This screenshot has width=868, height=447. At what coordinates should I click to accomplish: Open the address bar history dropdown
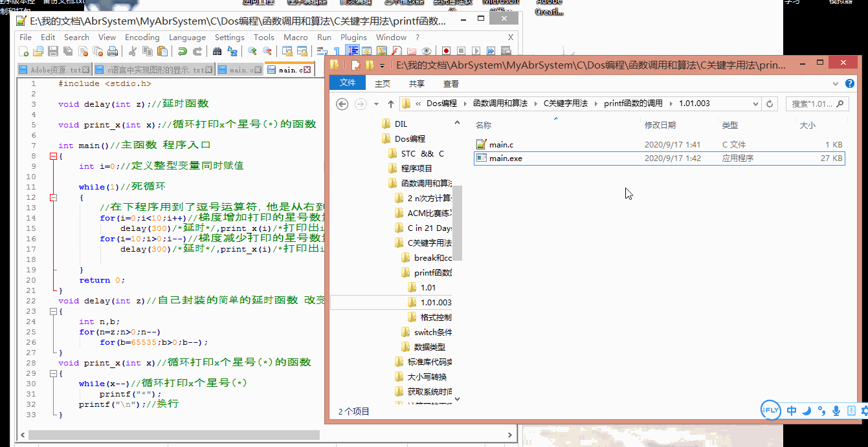tap(755, 104)
